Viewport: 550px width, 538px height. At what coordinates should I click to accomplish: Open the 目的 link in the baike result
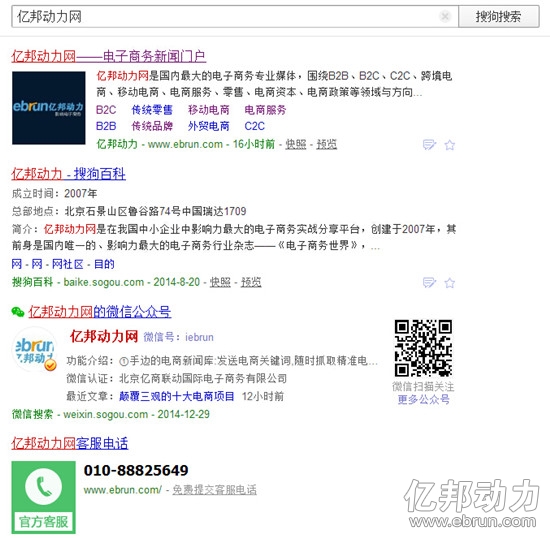pos(104,264)
